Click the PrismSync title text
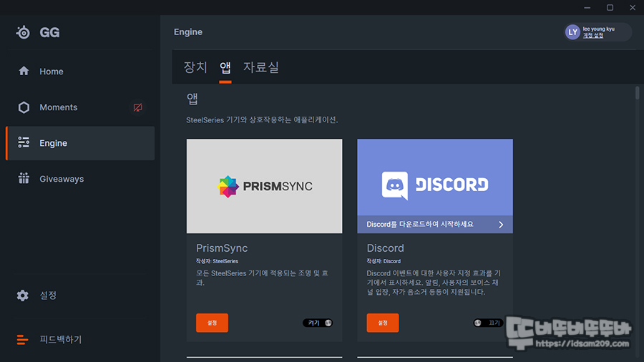The image size is (644, 362). pyautogui.click(x=222, y=248)
